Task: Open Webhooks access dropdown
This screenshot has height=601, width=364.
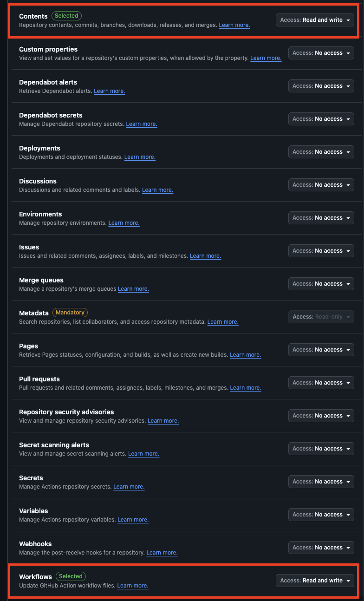Action: (x=321, y=548)
